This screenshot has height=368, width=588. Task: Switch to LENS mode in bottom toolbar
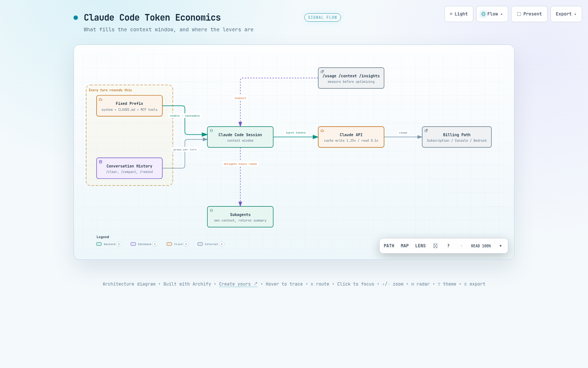pyautogui.click(x=420, y=246)
